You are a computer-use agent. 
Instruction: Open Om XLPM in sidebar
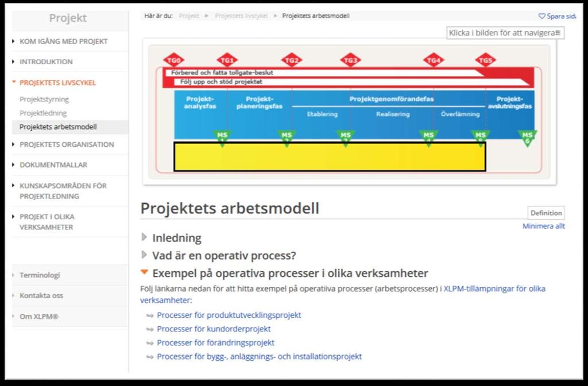[x=39, y=317]
